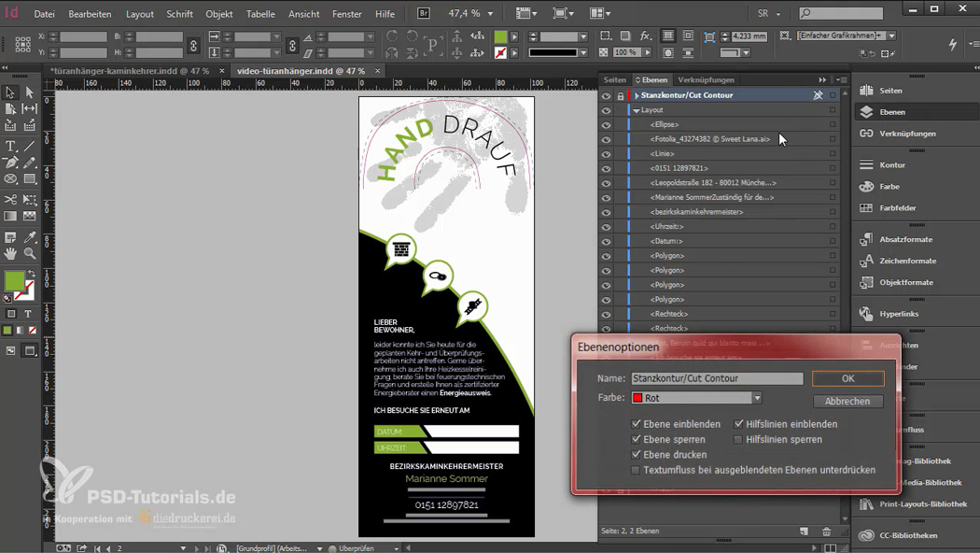This screenshot has height=553, width=980.
Task: Select the Free Transform tool
Action: pos(29,200)
